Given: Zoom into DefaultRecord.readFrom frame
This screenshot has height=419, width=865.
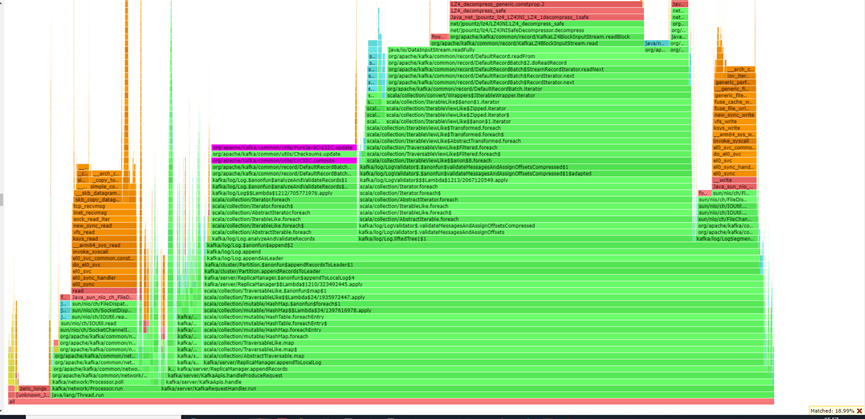Looking at the screenshot, I should (x=538, y=56).
